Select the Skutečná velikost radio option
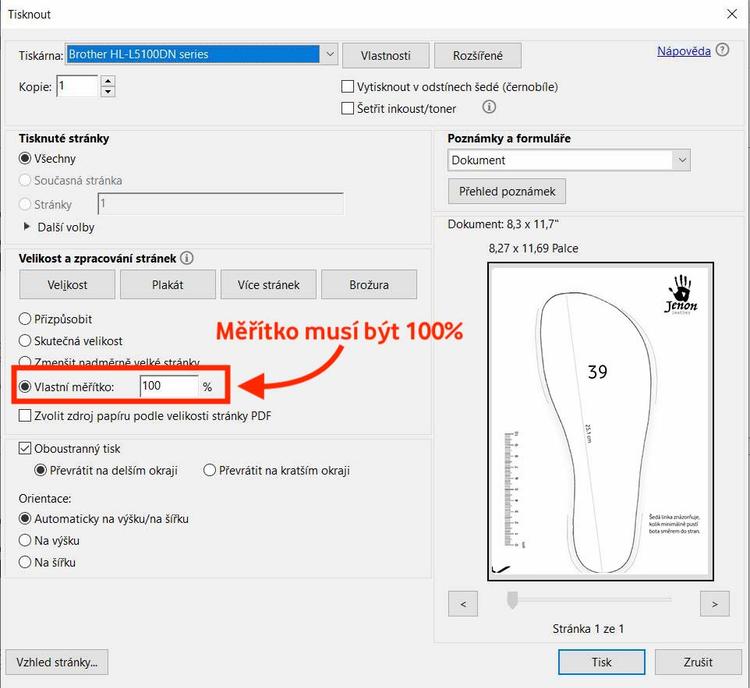 (x=26, y=341)
